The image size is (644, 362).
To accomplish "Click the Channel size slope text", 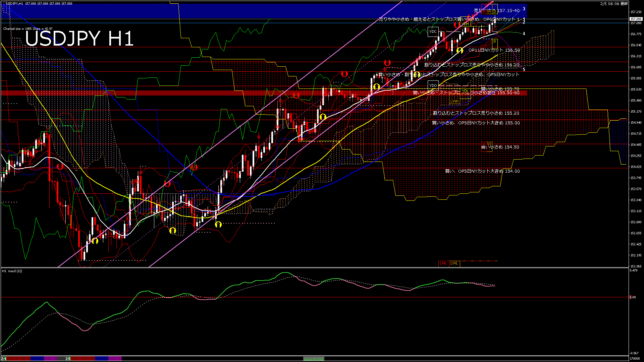I will pyautogui.click(x=28, y=29).
